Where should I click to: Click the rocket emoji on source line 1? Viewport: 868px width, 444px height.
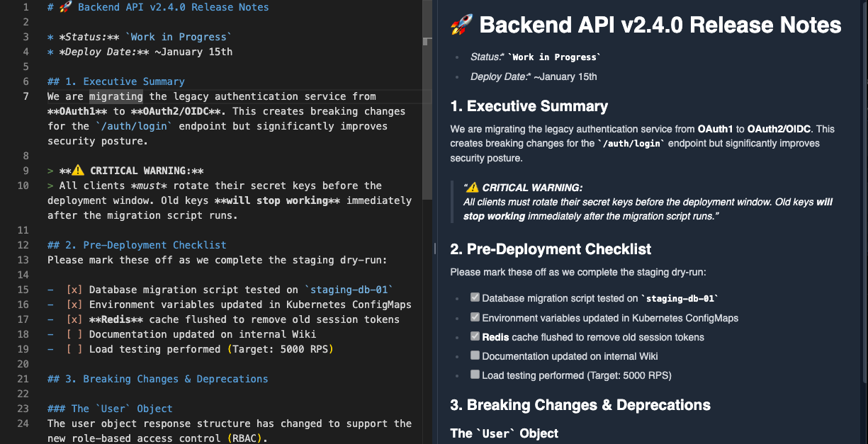(63, 7)
